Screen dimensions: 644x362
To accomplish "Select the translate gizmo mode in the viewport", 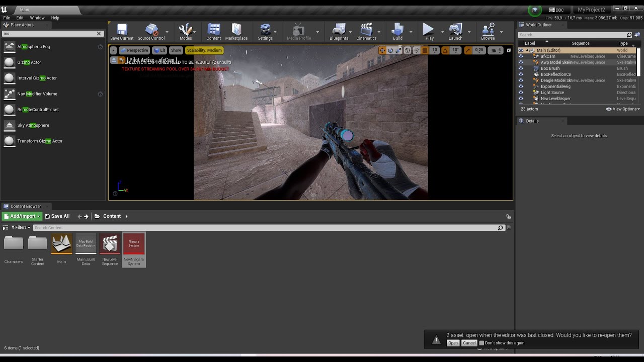I will (x=382, y=50).
